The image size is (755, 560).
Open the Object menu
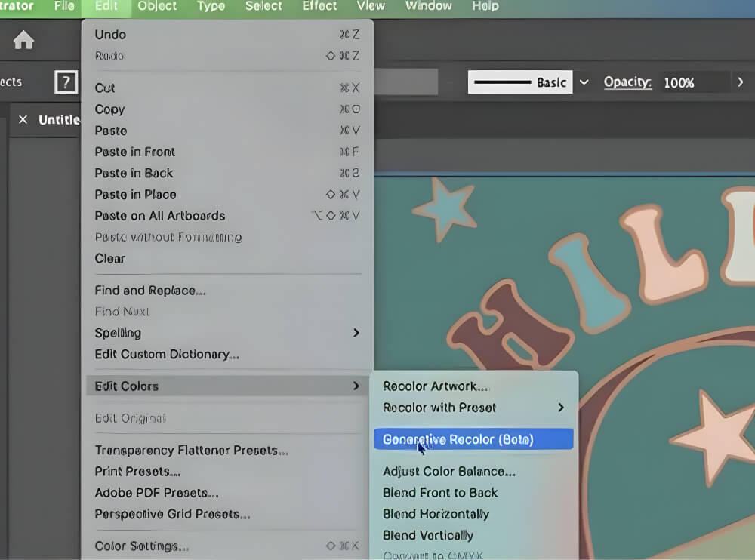(157, 6)
